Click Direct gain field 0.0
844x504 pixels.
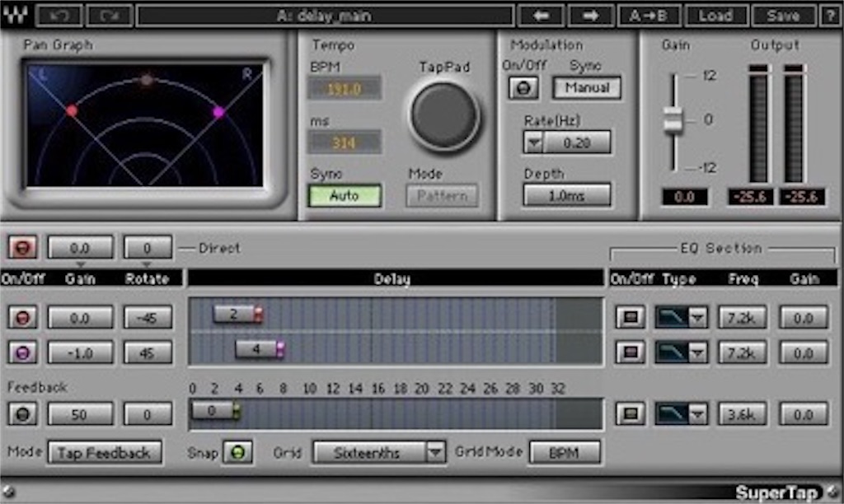[80, 248]
